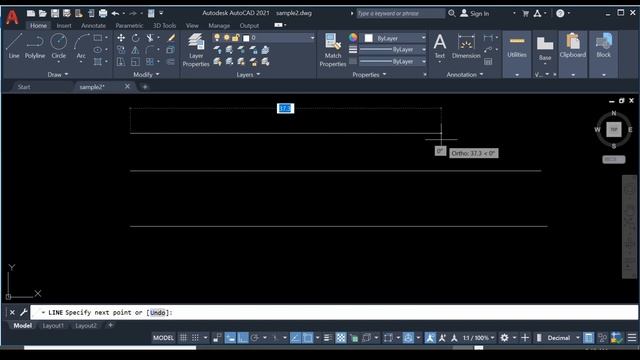Click the command line customize wrench icon
The width and height of the screenshot is (640, 360).
click(x=23, y=313)
